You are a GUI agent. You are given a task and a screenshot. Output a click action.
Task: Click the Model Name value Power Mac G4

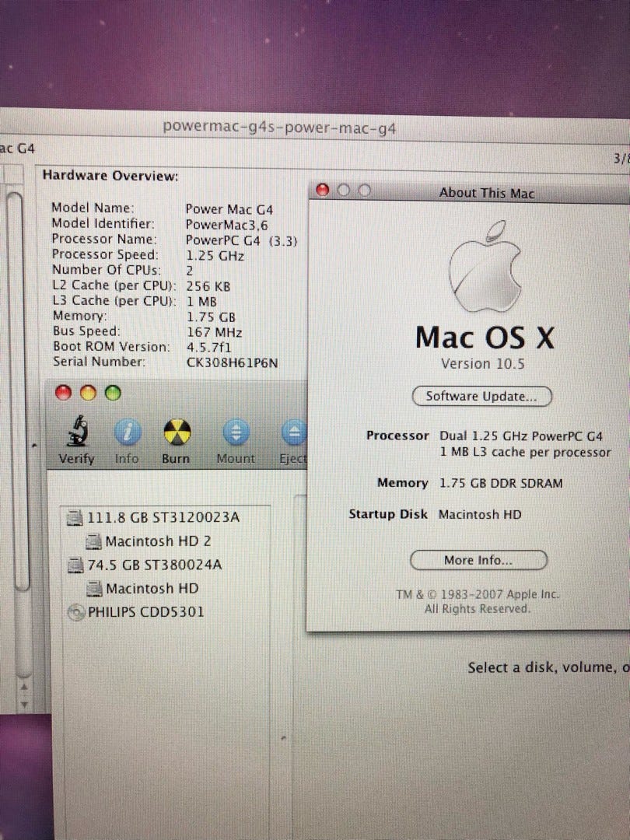(229, 209)
